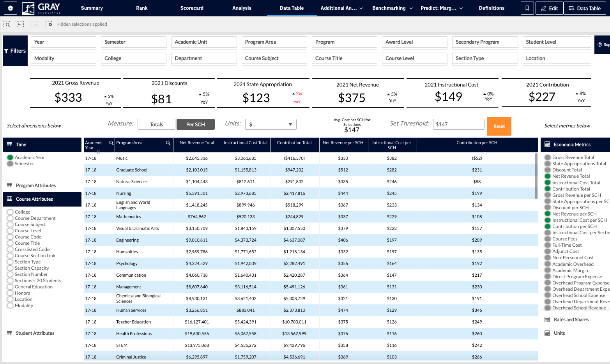Expand the Predict: Margin menu
610x364 pixels.
pyautogui.click(x=442, y=8)
